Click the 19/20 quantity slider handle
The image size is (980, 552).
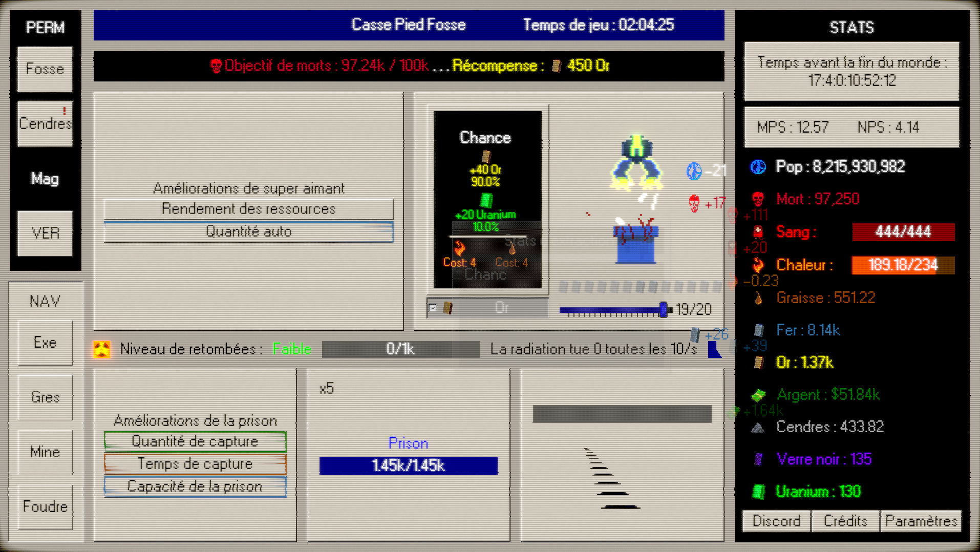point(663,309)
